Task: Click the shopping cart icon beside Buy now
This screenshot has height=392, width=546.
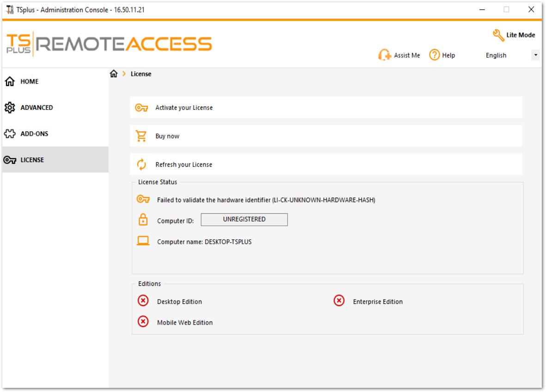Action: coord(142,135)
